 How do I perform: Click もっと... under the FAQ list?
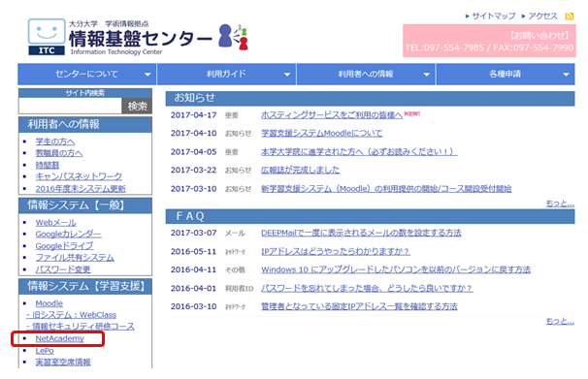point(560,322)
